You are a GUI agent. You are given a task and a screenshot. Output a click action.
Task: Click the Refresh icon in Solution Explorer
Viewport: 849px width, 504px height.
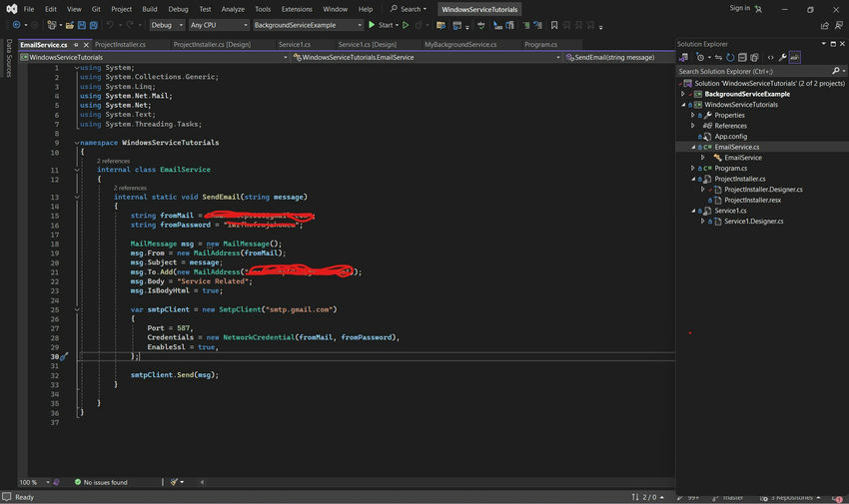point(730,58)
